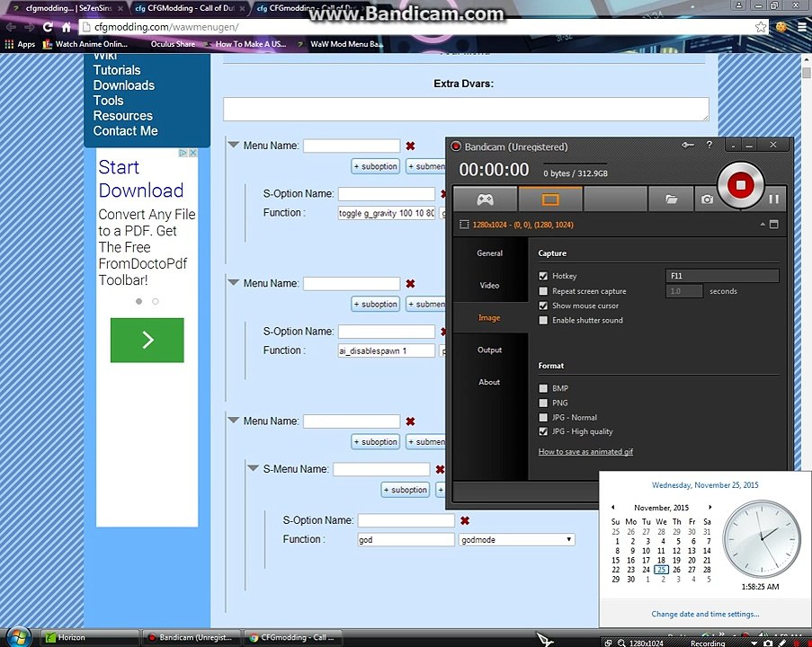Select JPG - Normal format
The width and height of the screenshot is (812, 647).
coord(543,417)
